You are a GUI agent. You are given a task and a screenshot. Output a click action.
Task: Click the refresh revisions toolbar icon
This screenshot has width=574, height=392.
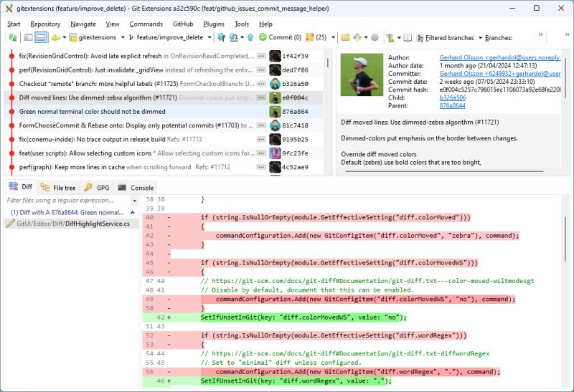click(x=13, y=37)
